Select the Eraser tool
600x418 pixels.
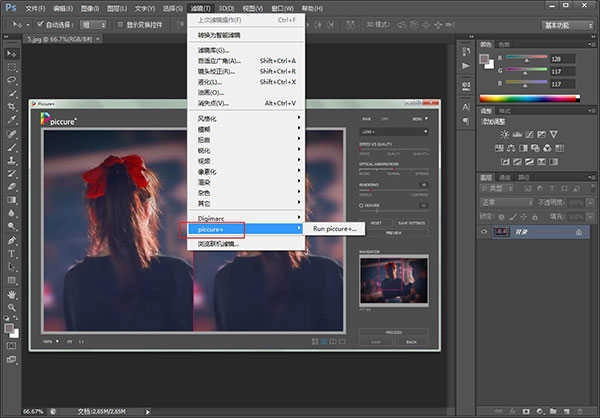point(12,186)
